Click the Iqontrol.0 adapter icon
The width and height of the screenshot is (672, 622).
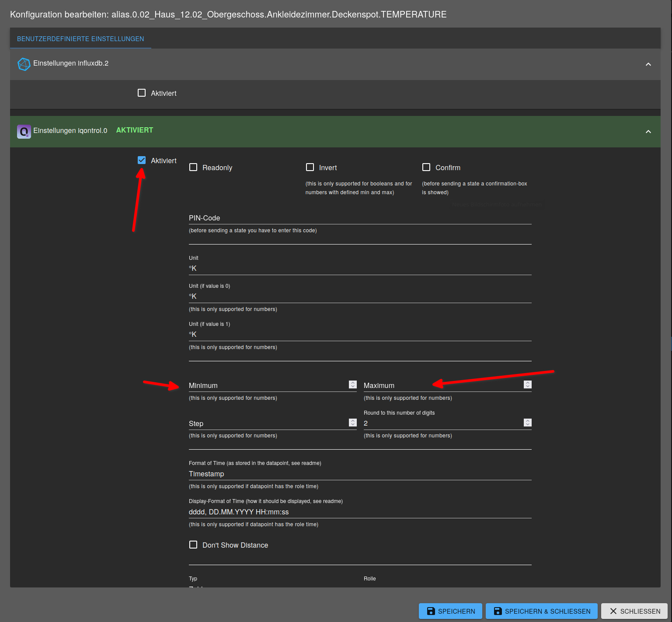tap(24, 131)
